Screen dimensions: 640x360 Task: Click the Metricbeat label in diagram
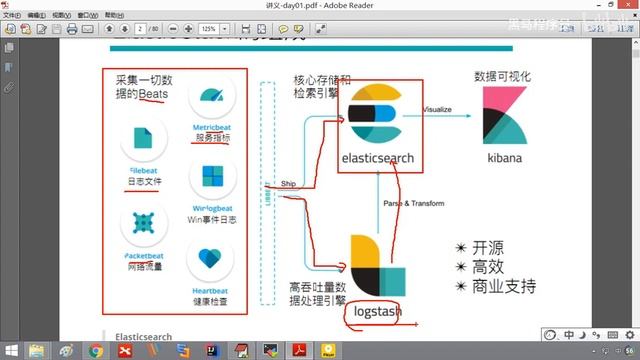(x=211, y=127)
